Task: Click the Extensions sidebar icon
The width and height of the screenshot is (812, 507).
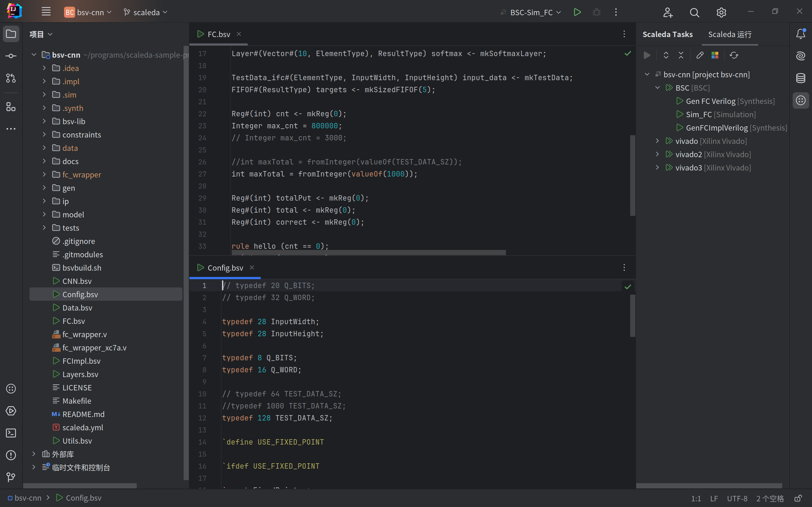Action: click(11, 107)
